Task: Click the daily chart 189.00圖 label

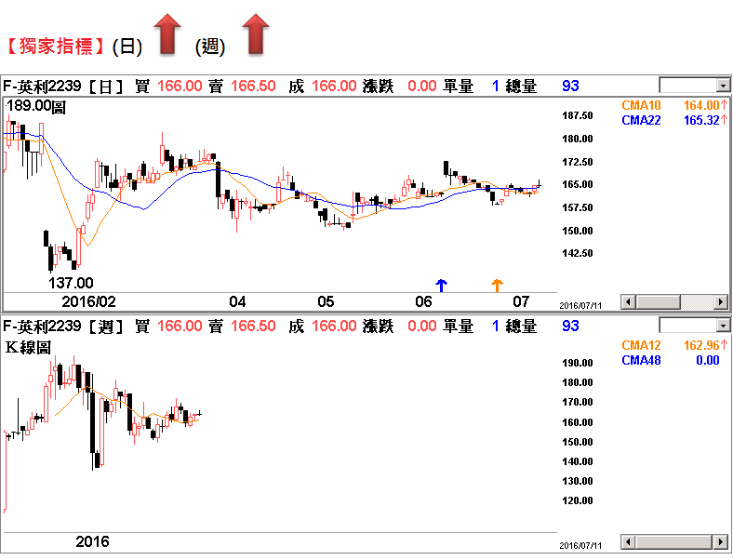Action: click(36, 106)
